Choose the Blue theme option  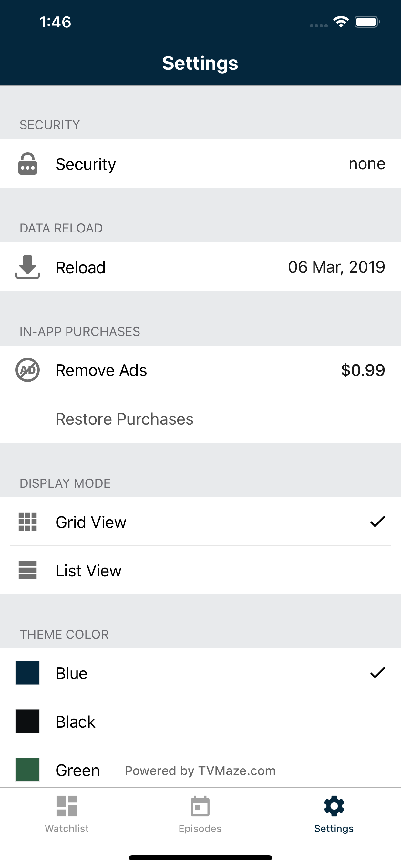[200, 673]
